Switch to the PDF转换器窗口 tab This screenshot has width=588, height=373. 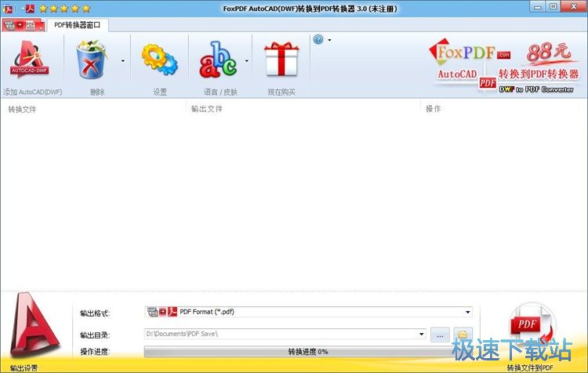pos(78,25)
